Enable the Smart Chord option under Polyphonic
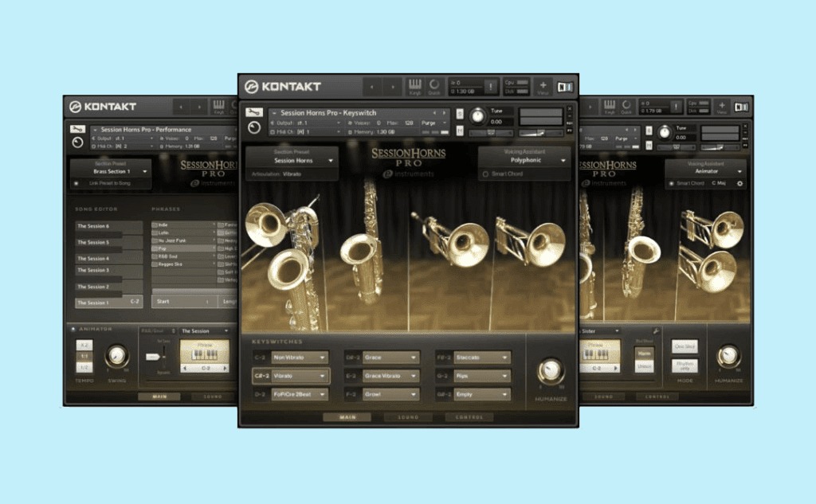The width and height of the screenshot is (816, 504). 485,174
